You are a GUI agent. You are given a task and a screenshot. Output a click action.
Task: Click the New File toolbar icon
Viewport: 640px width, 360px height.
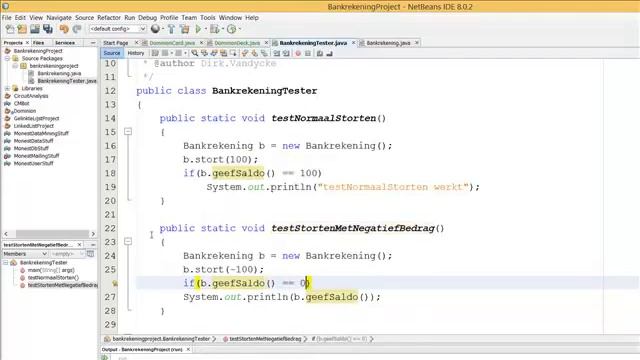10,29
